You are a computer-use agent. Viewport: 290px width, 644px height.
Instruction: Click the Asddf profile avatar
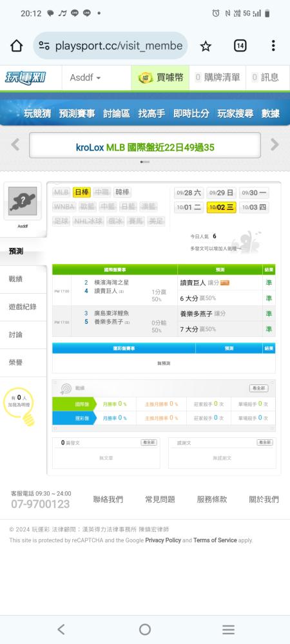tap(23, 201)
